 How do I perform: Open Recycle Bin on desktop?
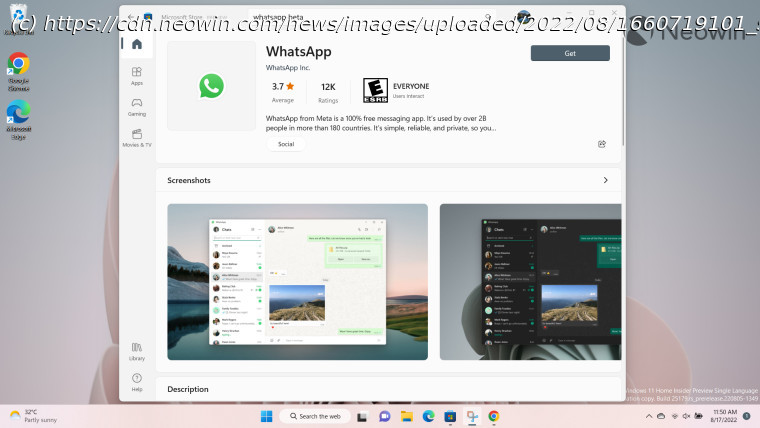click(x=18, y=18)
